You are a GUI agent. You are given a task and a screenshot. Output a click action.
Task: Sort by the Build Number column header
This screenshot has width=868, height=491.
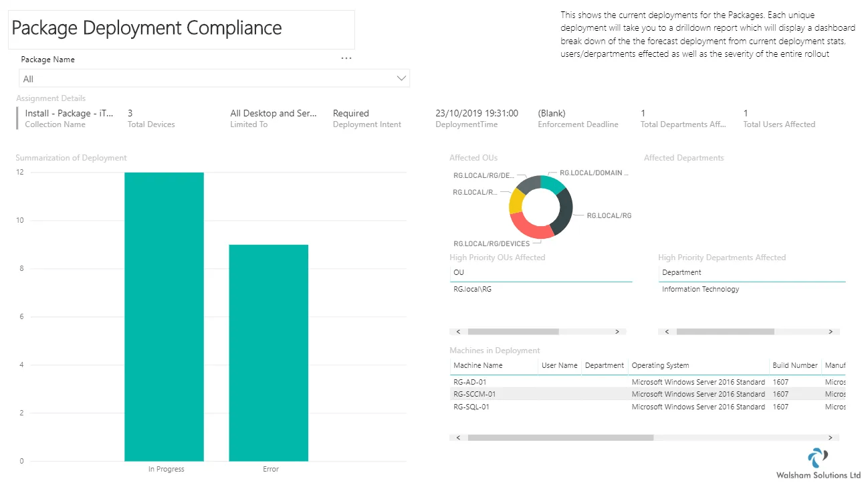click(x=795, y=365)
